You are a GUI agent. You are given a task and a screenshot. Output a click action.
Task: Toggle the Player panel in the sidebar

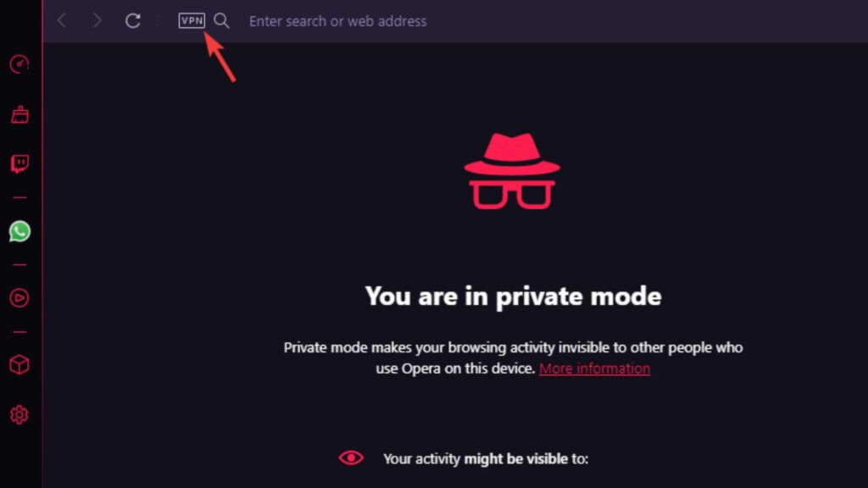pos(19,297)
